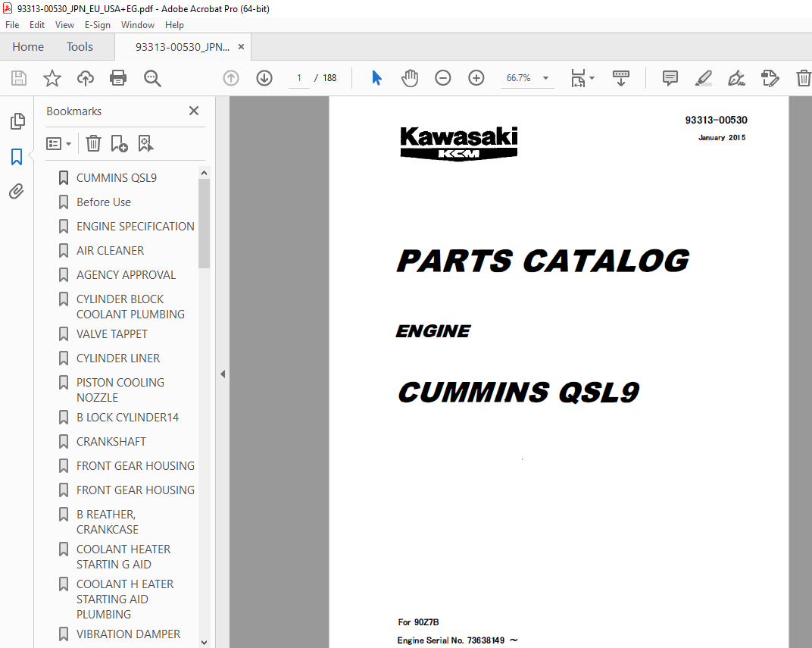Toggle the Bookmarks panel sidebar icon

pyautogui.click(x=17, y=156)
